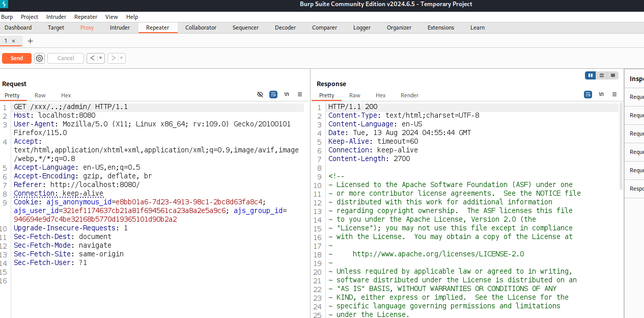Toggle the crossed-eye hide icon in Request

pyautogui.click(x=260, y=95)
